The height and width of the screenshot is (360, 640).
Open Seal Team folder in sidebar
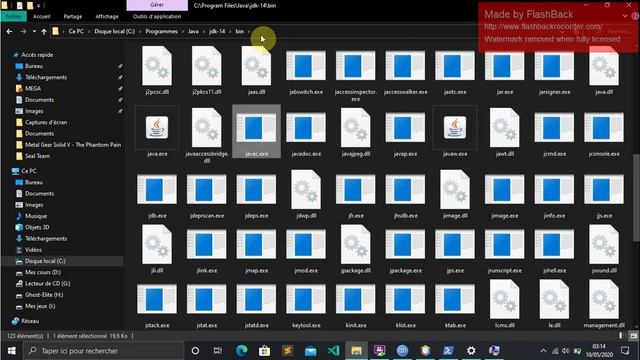(37, 156)
